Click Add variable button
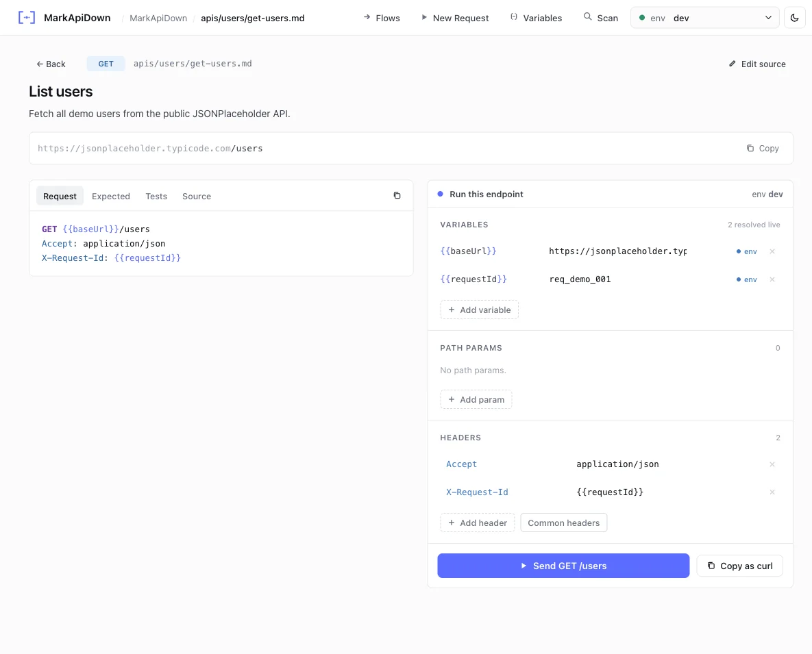Screen dimensions: 812x654 pyautogui.click(x=480, y=310)
